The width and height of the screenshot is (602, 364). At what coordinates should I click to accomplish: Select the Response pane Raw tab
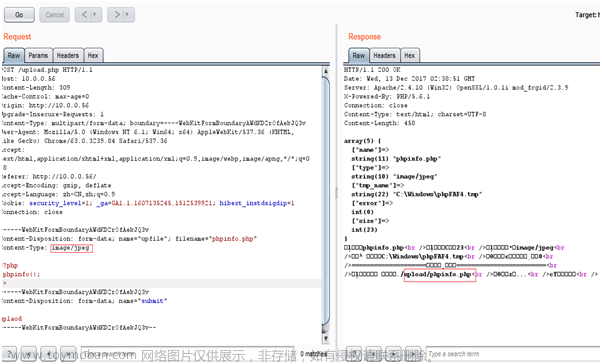pyautogui.click(x=359, y=56)
